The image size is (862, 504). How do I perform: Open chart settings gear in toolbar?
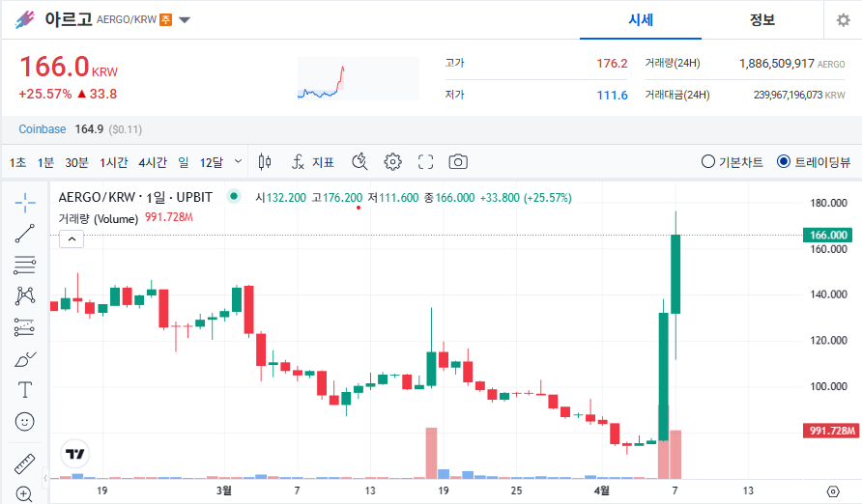pyautogui.click(x=392, y=162)
